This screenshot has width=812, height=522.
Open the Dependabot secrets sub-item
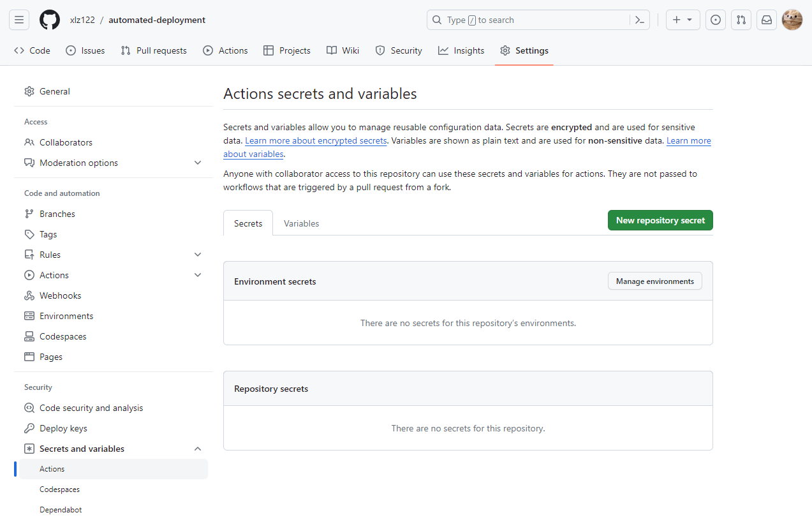(x=114, y=510)
